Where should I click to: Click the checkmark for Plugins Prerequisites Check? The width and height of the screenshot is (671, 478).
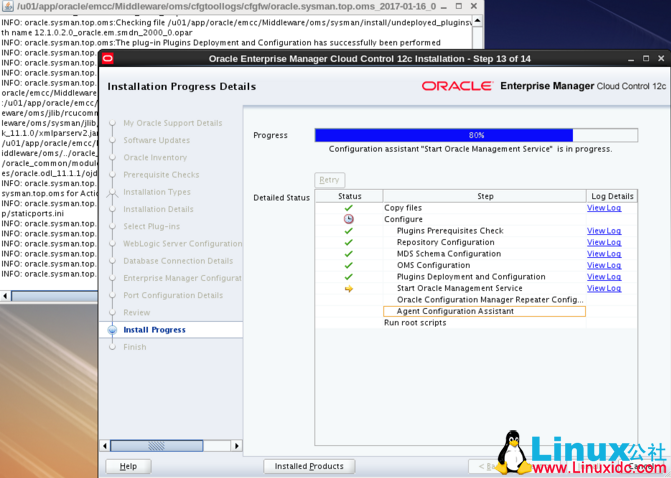(349, 231)
